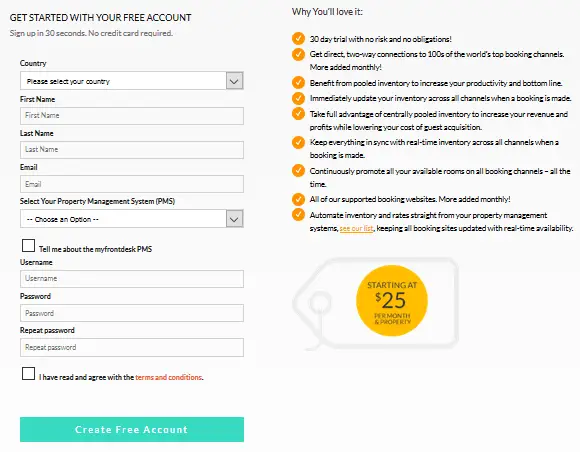Click checkmark beside Get direct two-way connections
Viewport: 580px width, 452px height.
(x=298, y=54)
